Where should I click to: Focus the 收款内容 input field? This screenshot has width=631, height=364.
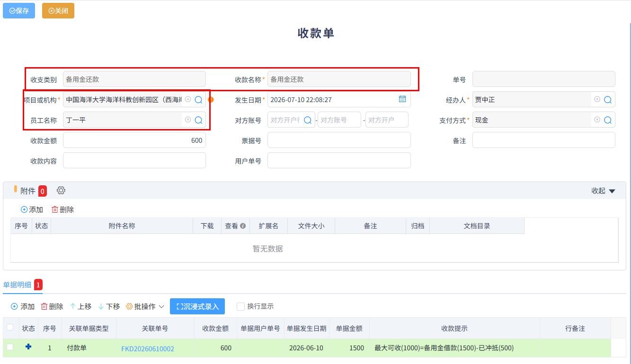pyautogui.click(x=134, y=161)
